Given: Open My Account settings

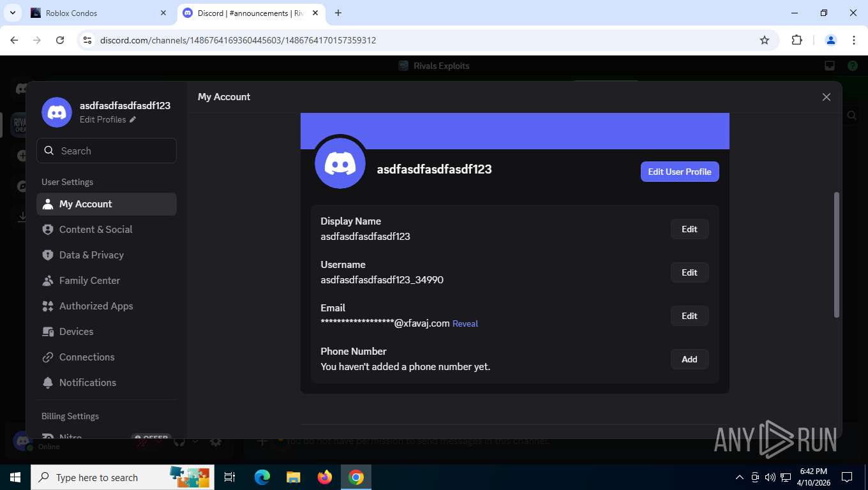Looking at the screenshot, I should pos(107,204).
